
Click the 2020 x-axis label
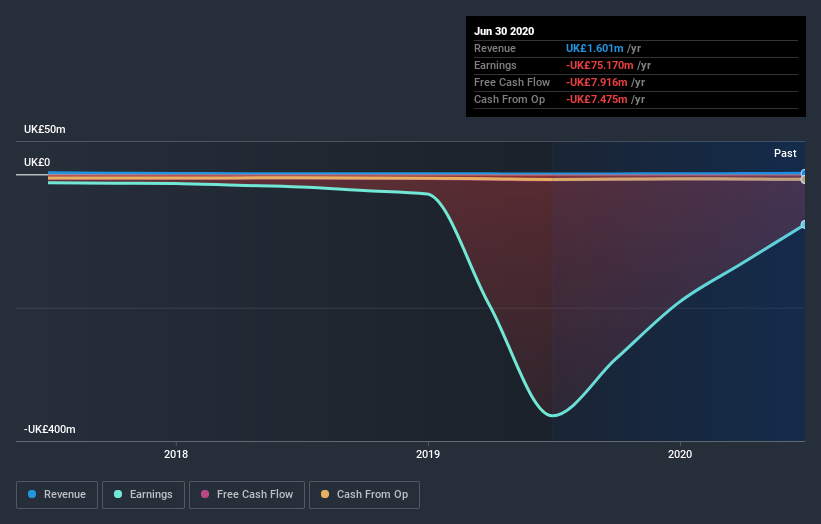coord(680,454)
